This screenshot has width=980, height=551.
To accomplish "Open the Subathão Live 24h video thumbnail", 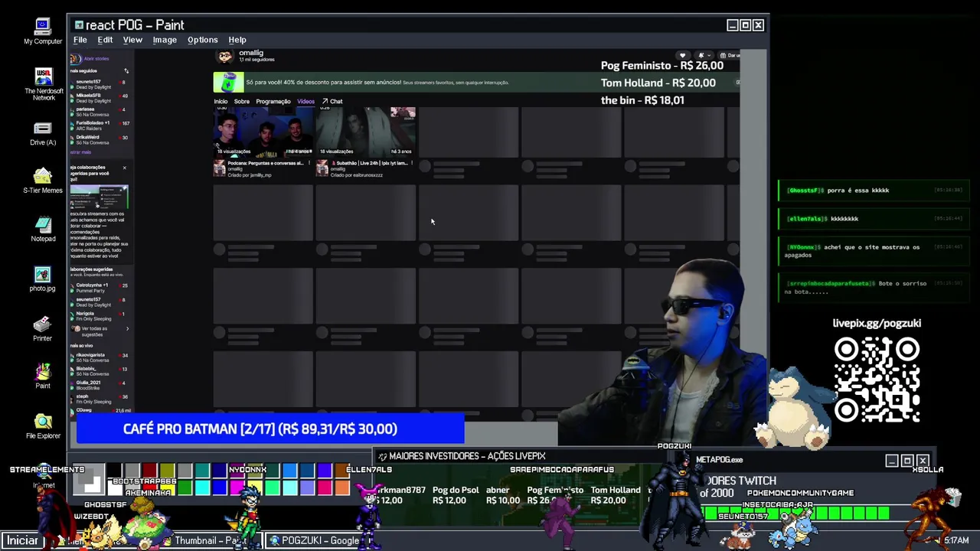I will pyautogui.click(x=366, y=132).
